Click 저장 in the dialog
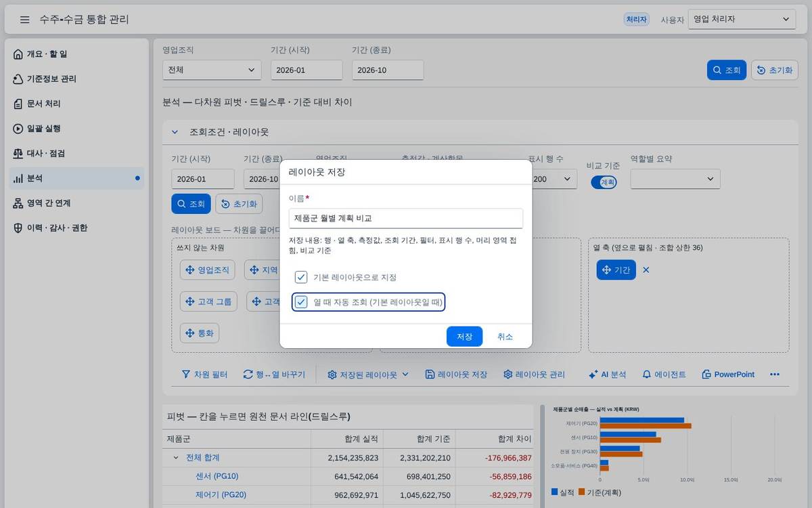The image size is (812, 508). click(464, 337)
